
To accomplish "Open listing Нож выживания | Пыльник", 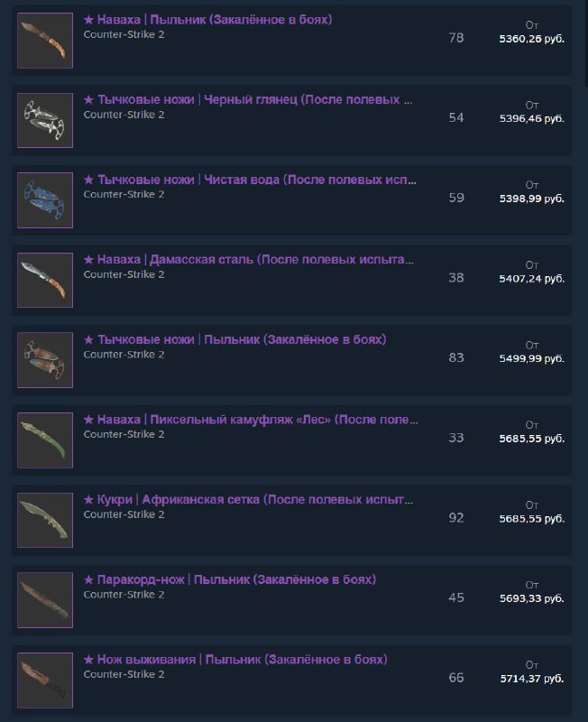I will pos(235,660).
